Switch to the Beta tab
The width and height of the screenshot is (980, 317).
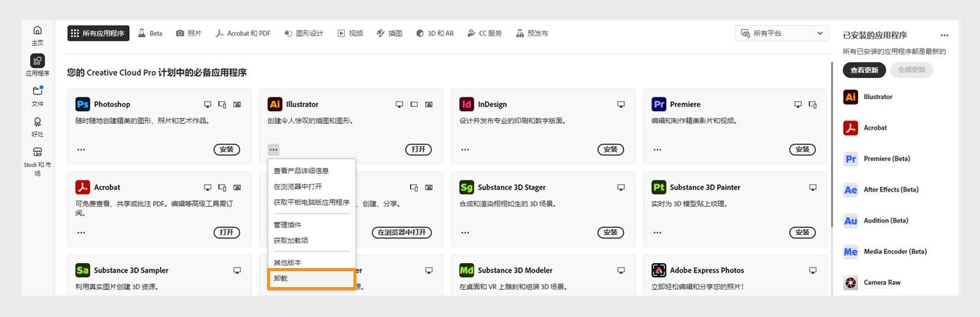(150, 33)
